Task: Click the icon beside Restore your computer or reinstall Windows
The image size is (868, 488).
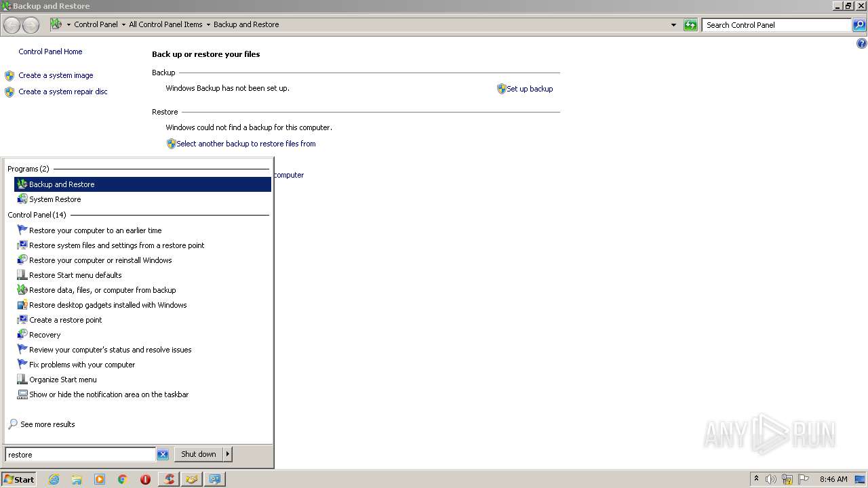Action: click(x=22, y=260)
